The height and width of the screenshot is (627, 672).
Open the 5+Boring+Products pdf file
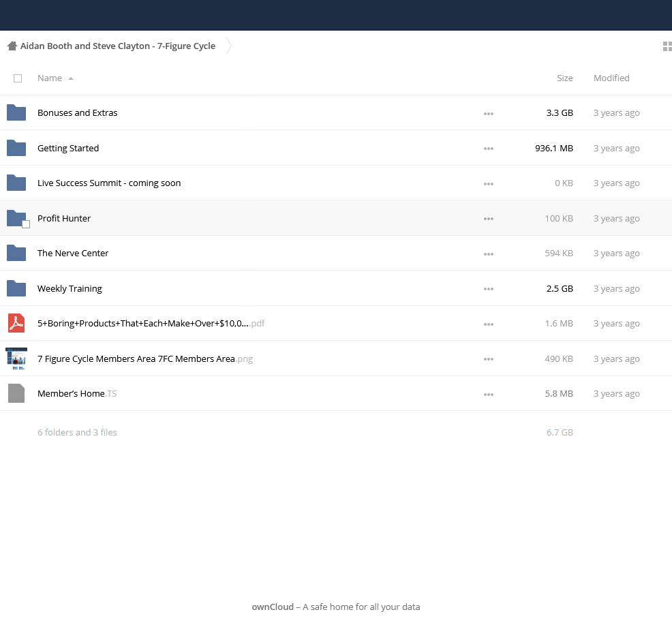click(151, 323)
